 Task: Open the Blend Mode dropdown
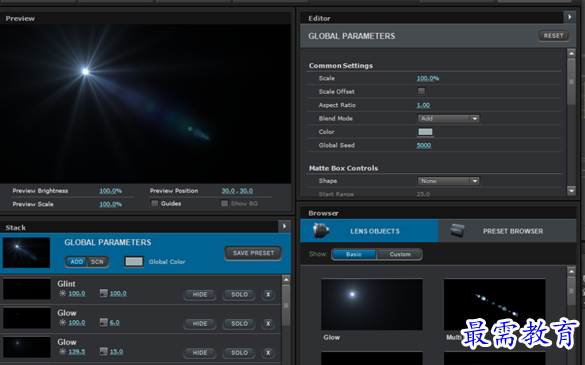click(448, 119)
